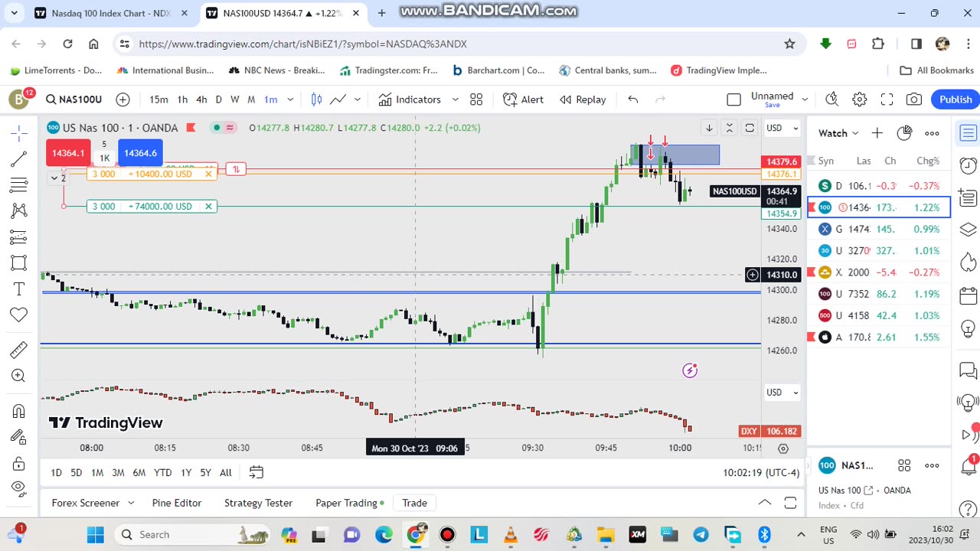Select the zoom in tool
This screenshot has width=980, height=551.
pyautogui.click(x=19, y=376)
